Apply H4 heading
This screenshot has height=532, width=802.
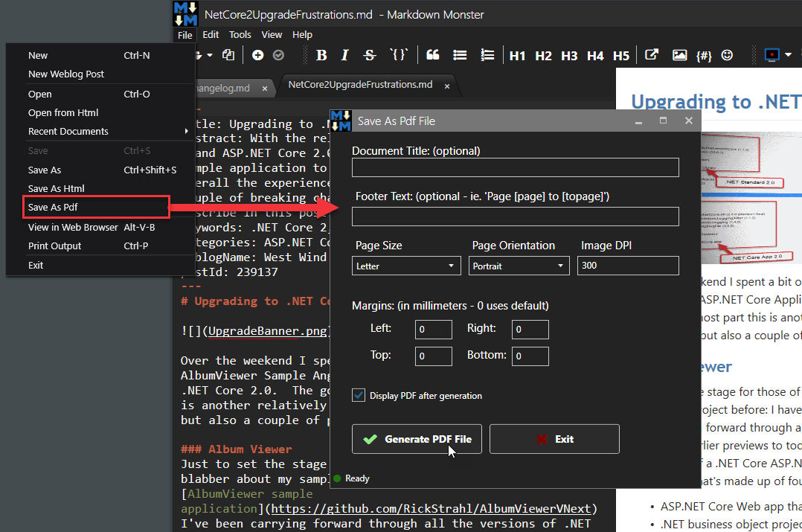pos(595,56)
